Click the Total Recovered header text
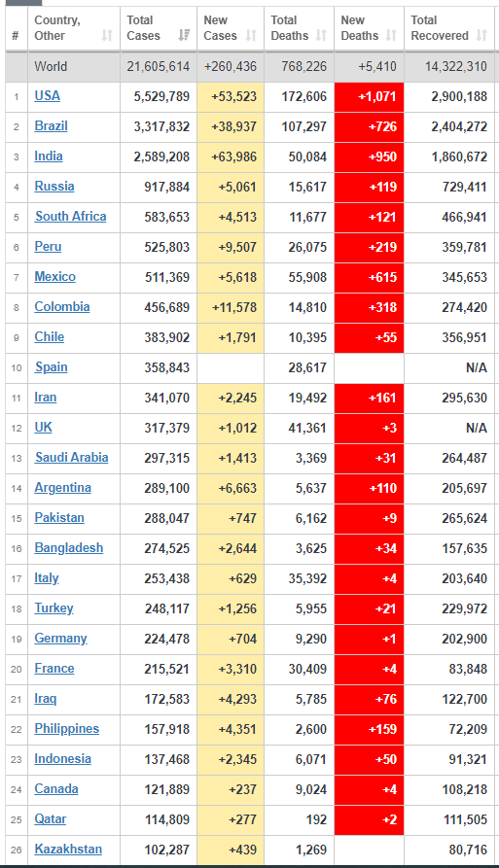The height and width of the screenshot is (868, 499). tap(440, 28)
